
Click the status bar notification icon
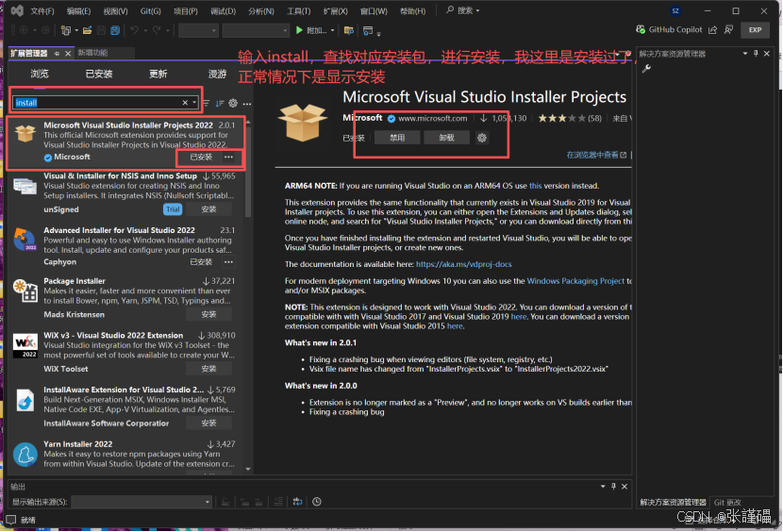coord(11,520)
